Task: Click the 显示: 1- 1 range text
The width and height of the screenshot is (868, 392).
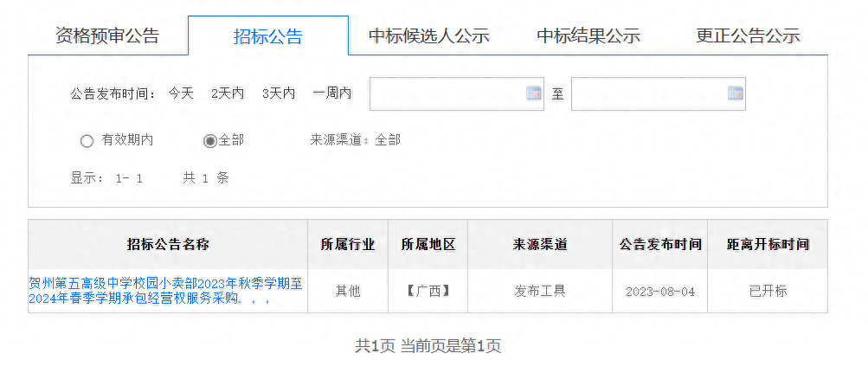Action: [x=106, y=177]
